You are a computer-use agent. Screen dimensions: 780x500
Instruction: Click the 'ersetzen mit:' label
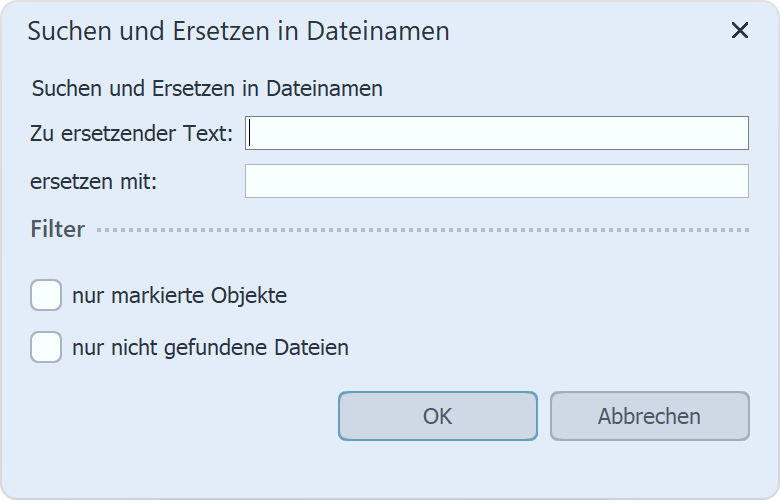(x=93, y=181)
